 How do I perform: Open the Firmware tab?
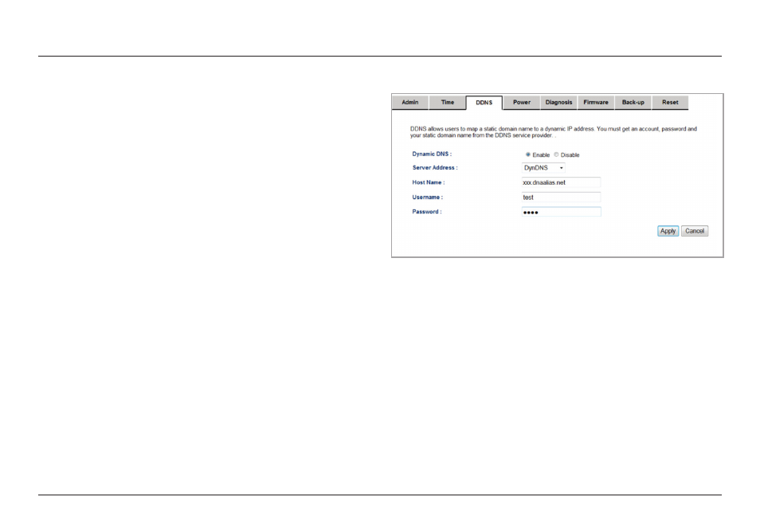tap(596, 102)
